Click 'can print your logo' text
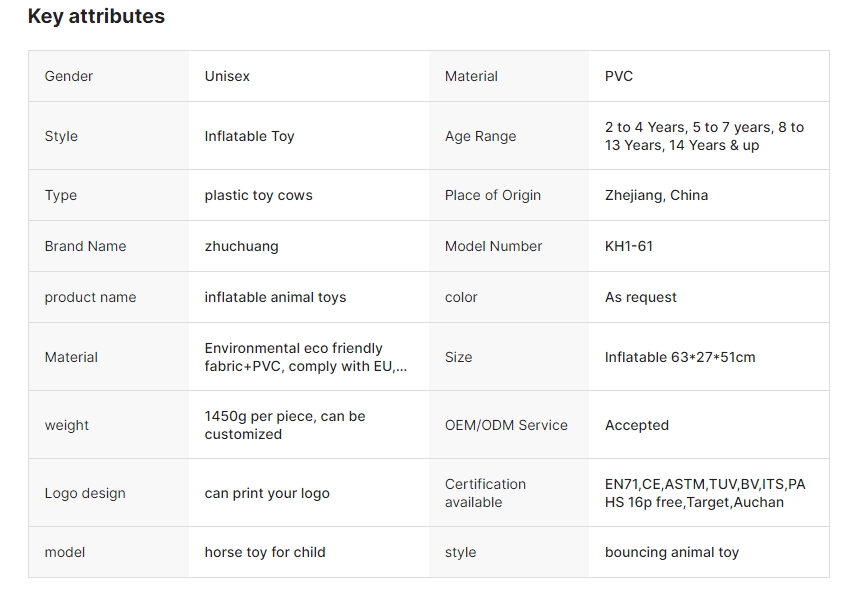 tap(267, 493)
